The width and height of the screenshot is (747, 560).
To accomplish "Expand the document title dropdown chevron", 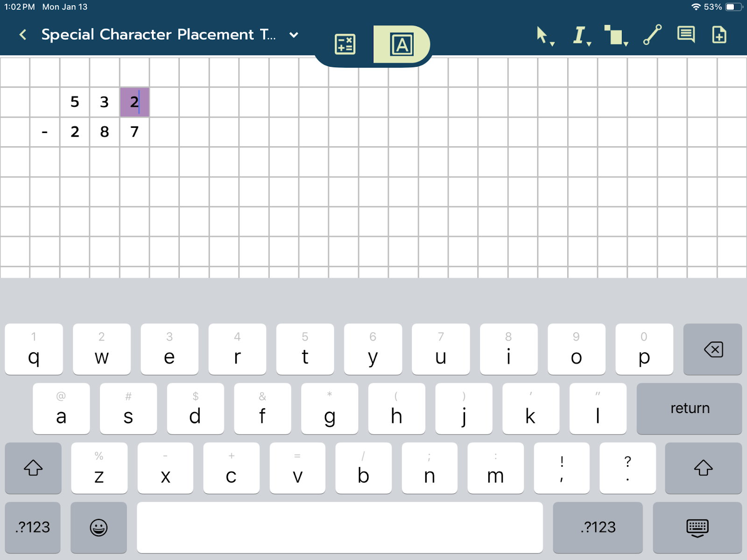I will click(x=294, y=35).
